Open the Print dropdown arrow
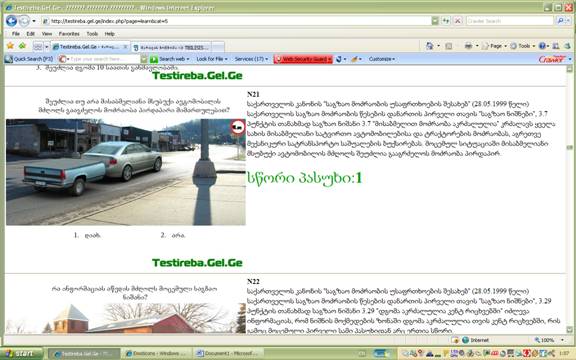Screen dimensions: 576x360 tap(477, 46)
